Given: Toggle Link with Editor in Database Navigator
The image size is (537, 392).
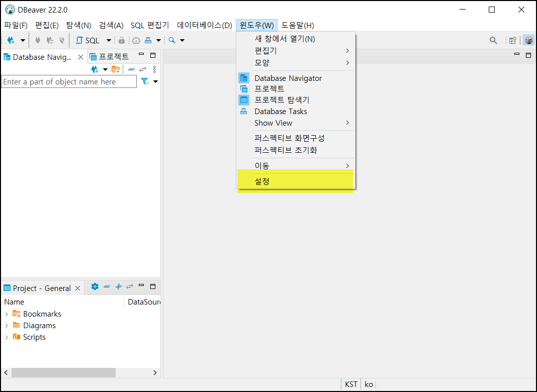Looking at the screenshot, I should pyautogui.click(x=143, y=69).
